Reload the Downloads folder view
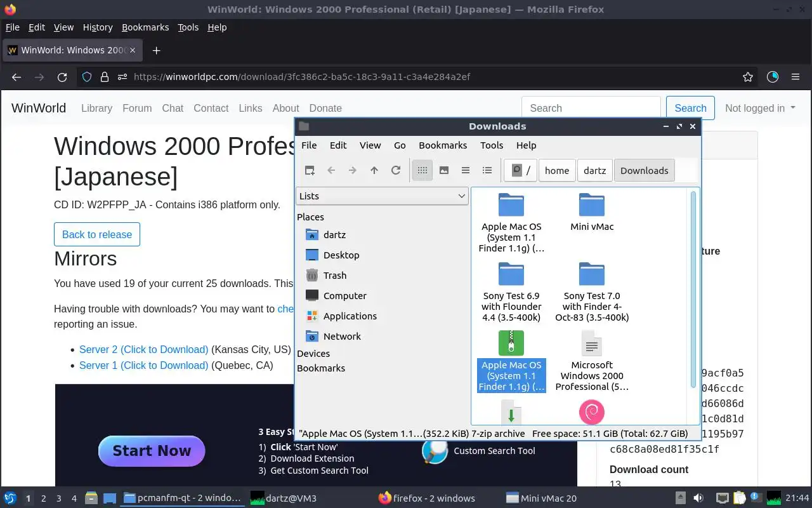This screenshot has height=508, width=812. 396,170
